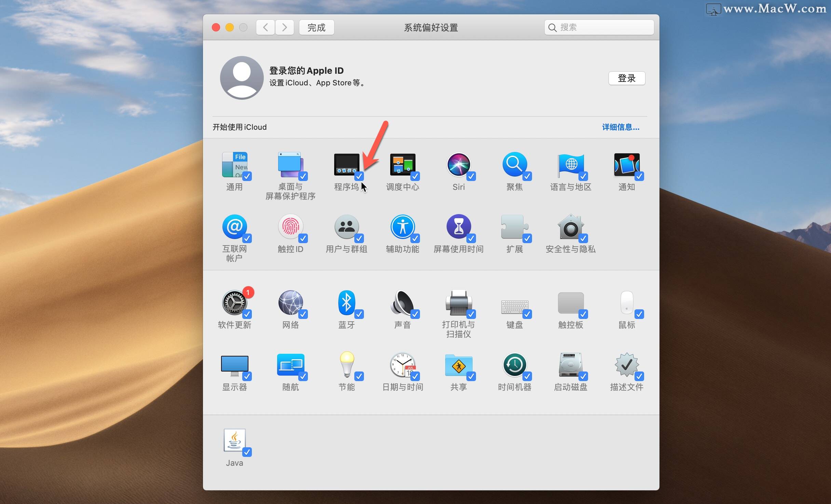Uncheck the Spotlight (聚焦) checkbox
Screen dimensions: 831x504
coord(527,176)
